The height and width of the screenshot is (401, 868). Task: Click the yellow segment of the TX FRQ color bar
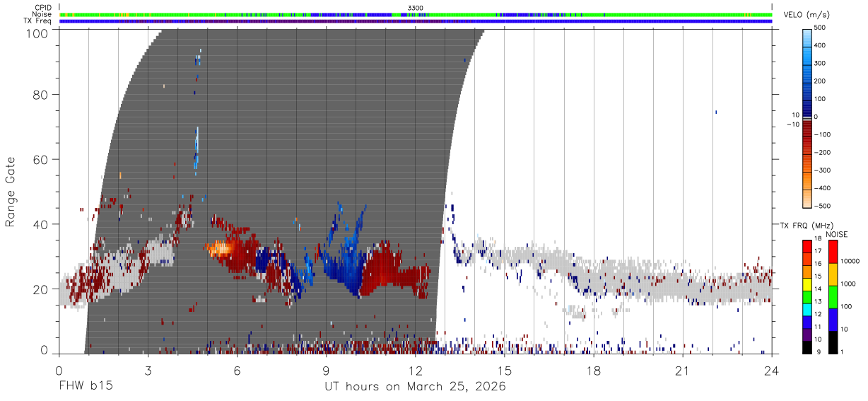coord(807,284)
